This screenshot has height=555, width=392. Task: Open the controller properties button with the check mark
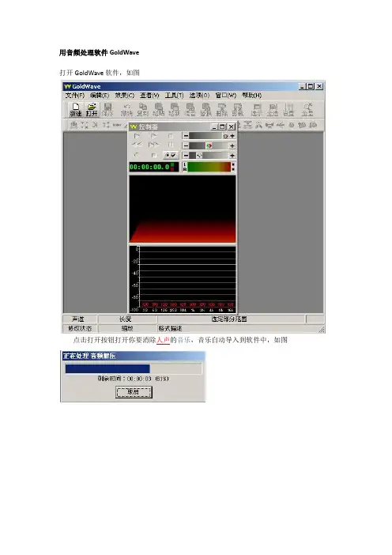[171, 155]
